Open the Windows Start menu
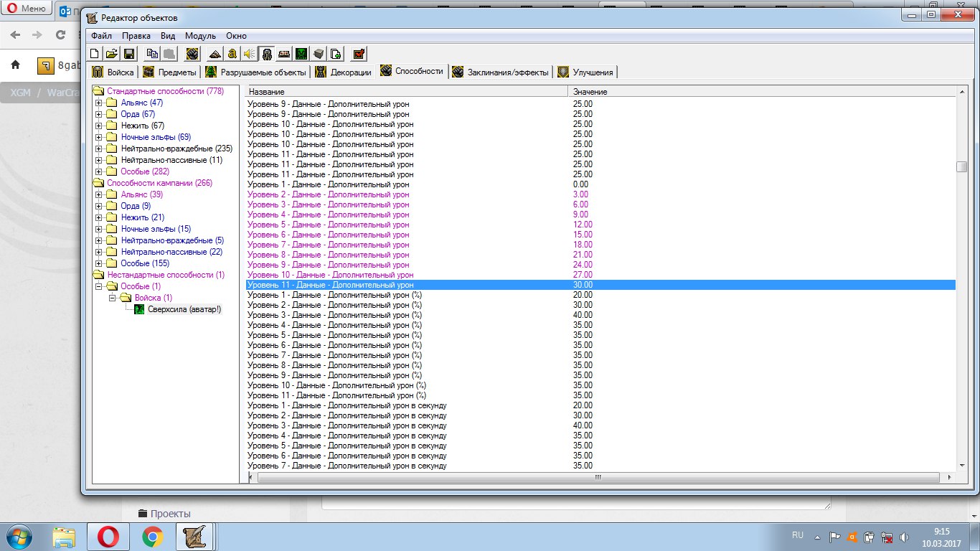The image size is (980, 551). point(20,537)
